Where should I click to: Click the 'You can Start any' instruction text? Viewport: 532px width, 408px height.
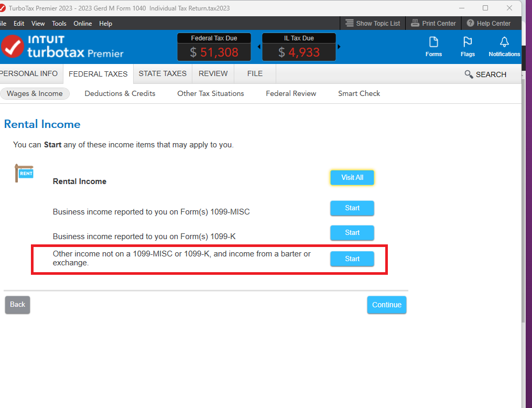click(x=123, y=145)
